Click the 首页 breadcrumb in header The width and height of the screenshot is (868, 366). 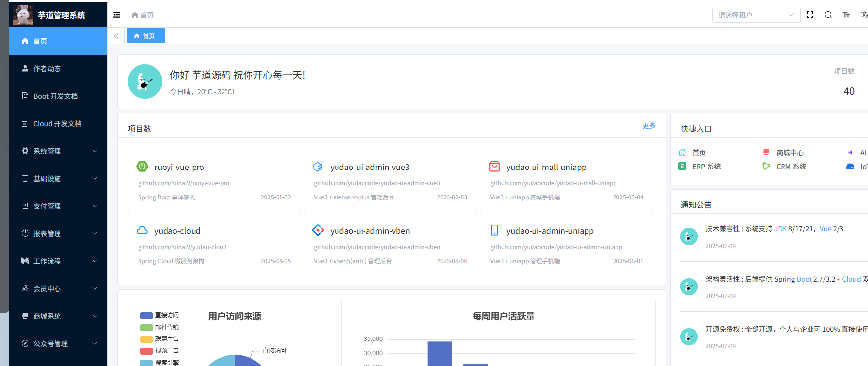tap(142, 15)
